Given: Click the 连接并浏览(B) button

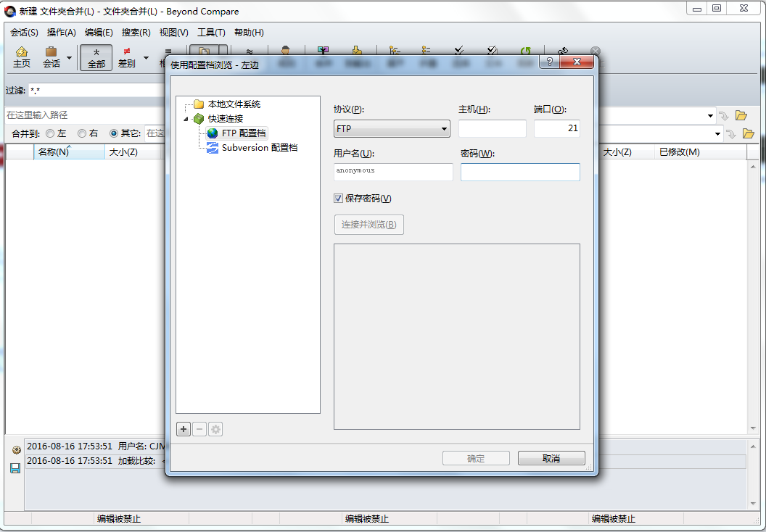Looking at the screenshot, I should click(368, 225).
